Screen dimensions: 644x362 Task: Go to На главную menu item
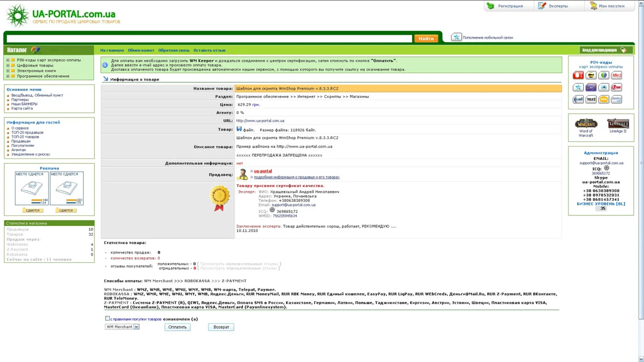[x=112, y=51]
